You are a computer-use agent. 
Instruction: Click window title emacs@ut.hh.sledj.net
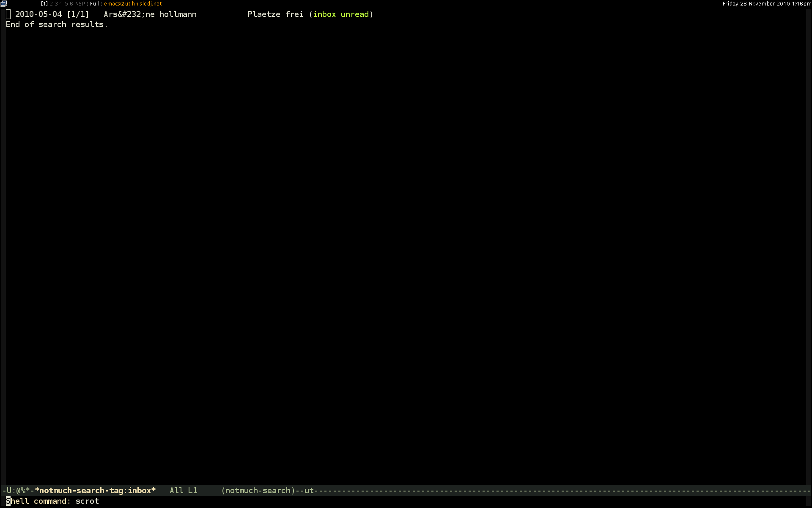(133, 4)
